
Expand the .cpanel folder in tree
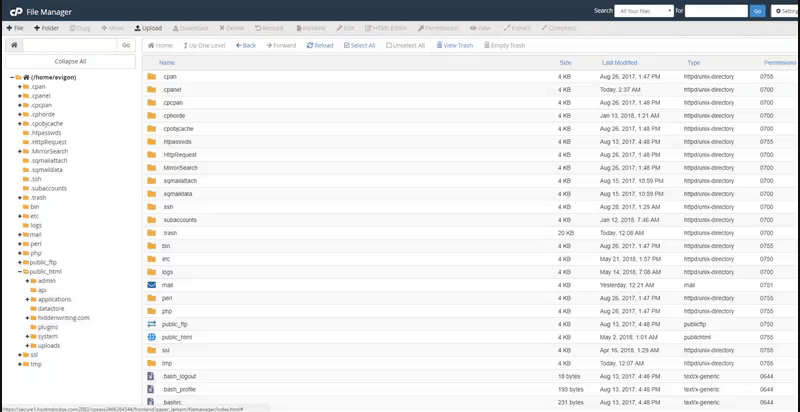pos(19,96)
